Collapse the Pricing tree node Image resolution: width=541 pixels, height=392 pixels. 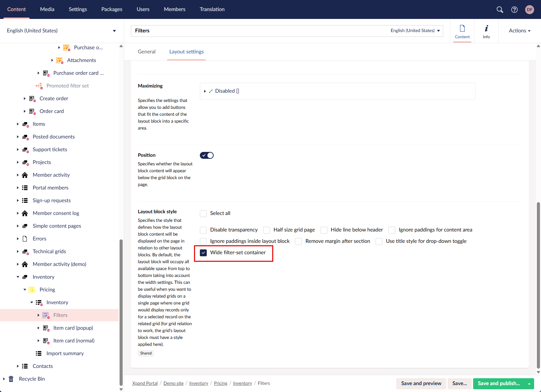pos(25,290)
